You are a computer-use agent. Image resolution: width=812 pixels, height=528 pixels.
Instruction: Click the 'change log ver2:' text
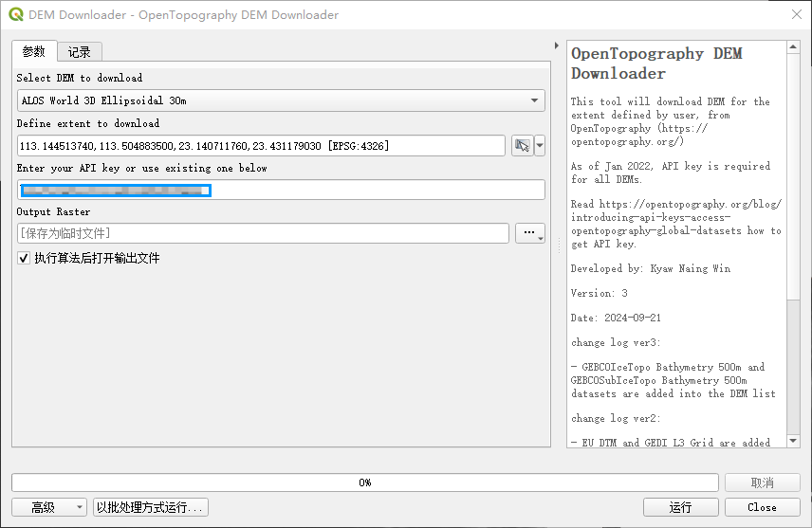coord(616,418)
